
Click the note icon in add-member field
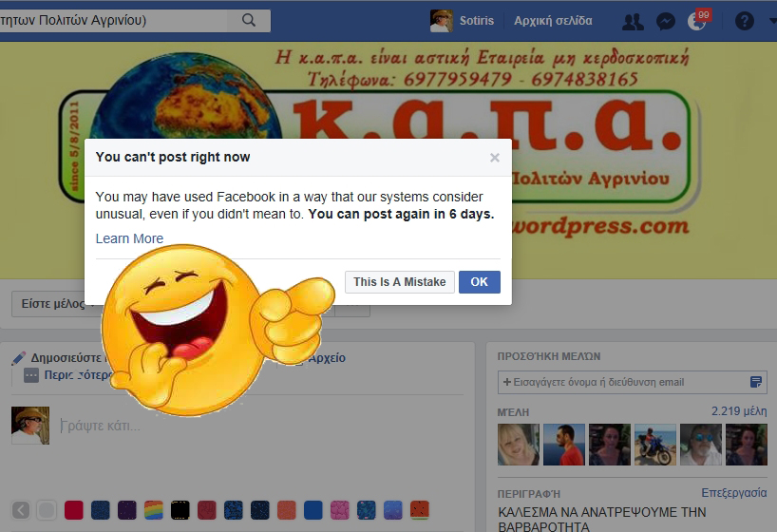point(756,382)
